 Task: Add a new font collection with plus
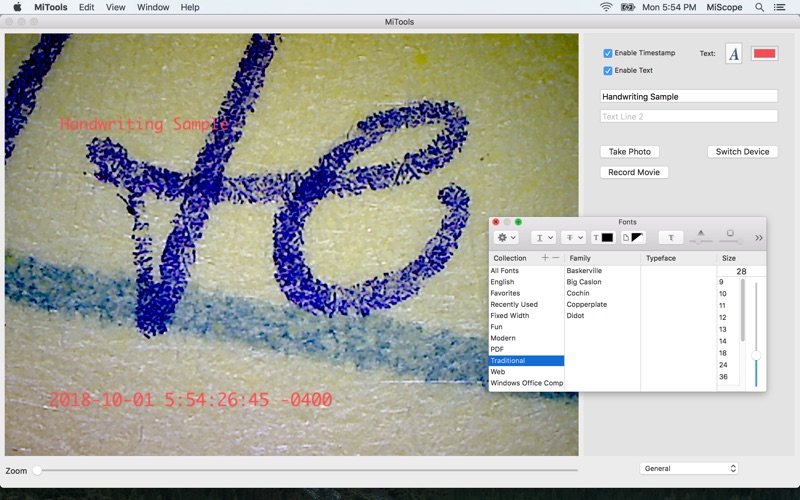coord(545,258)
